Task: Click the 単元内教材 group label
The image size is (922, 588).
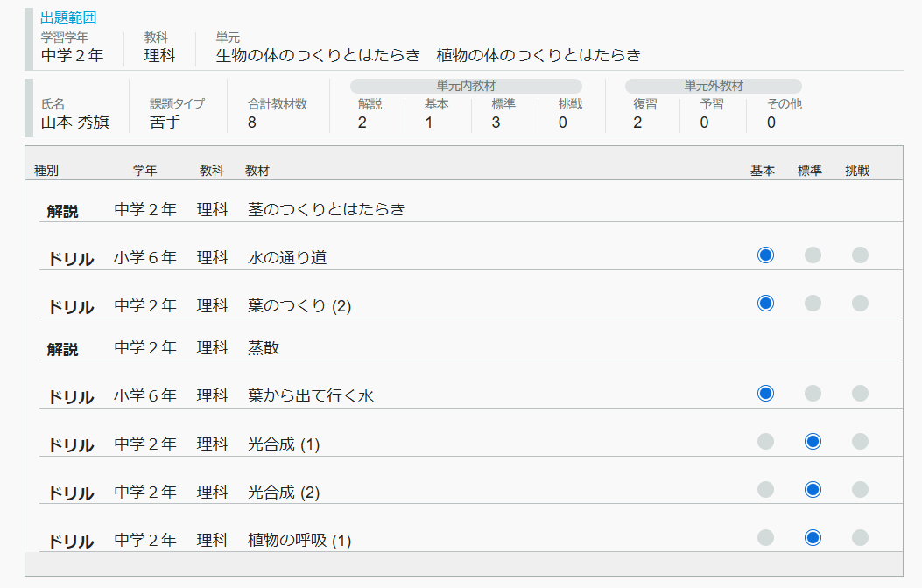Action: click(466, 86)
